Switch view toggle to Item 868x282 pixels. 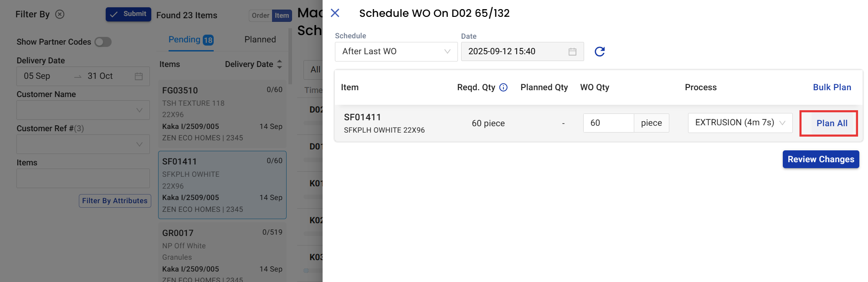click(282, 15)
